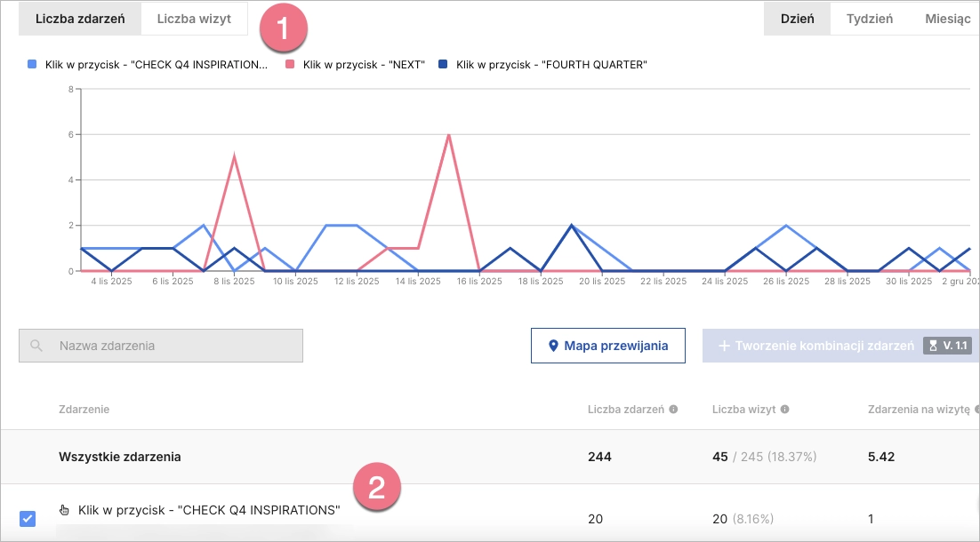Viewport: 980px width, 542px height.
Task: Select the Dzień time granularity
Action: tap(797, 18)
